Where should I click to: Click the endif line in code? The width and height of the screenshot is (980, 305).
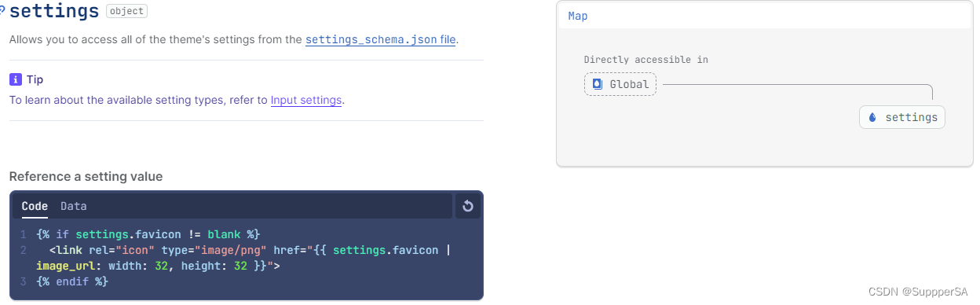72,281
